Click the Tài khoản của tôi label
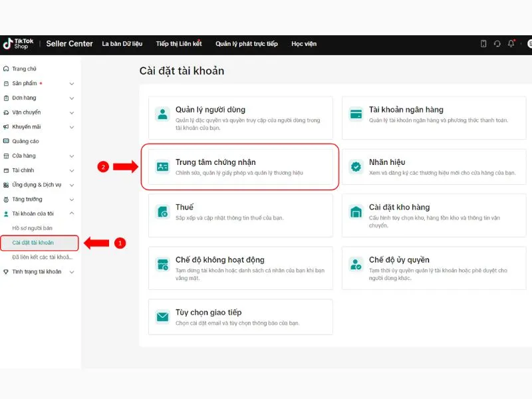 coord(33,213)
